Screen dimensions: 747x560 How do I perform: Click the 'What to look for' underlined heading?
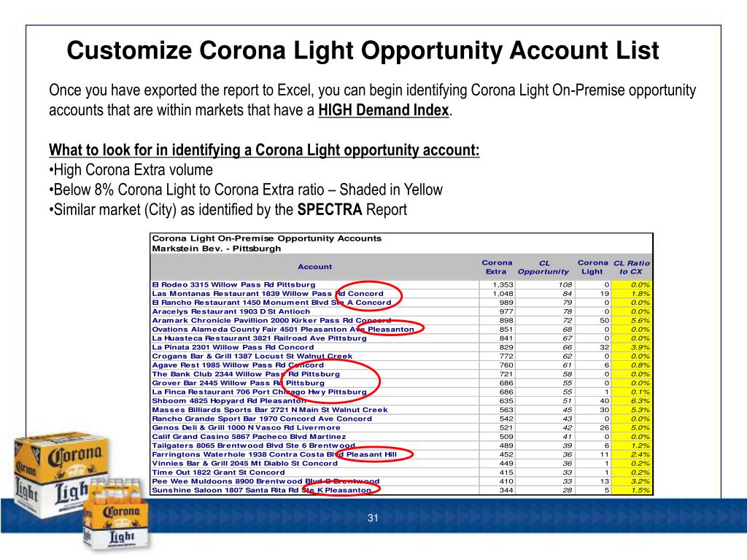point(264,150)
